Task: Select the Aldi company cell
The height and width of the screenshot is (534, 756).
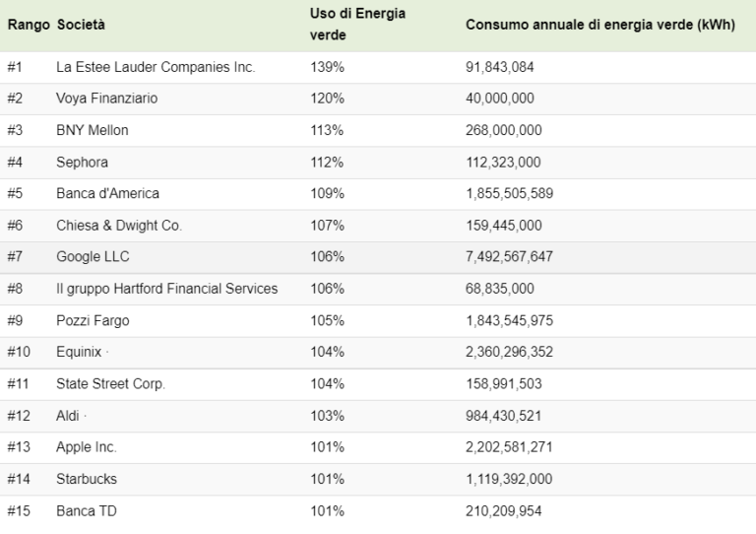Action: click(68, 416)
